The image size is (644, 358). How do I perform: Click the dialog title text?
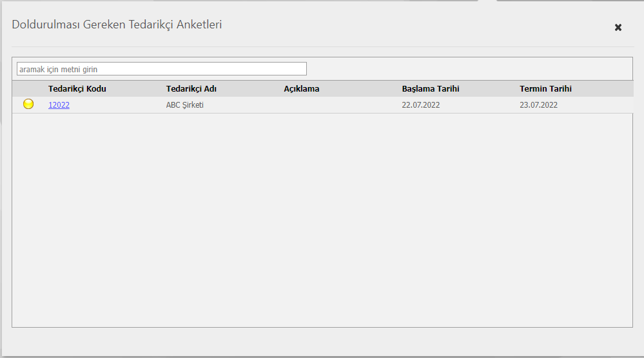point(117,25)
